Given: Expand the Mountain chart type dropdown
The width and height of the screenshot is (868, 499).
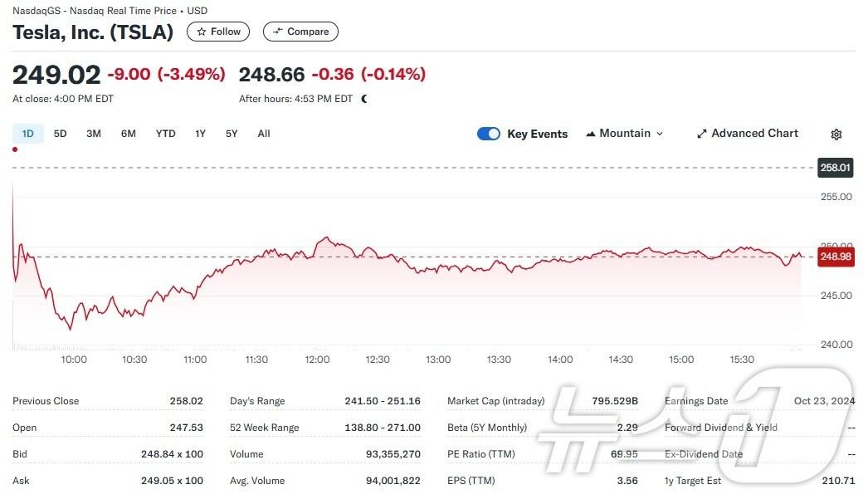Looking at the screenshot, I should (x=625, y=134).
